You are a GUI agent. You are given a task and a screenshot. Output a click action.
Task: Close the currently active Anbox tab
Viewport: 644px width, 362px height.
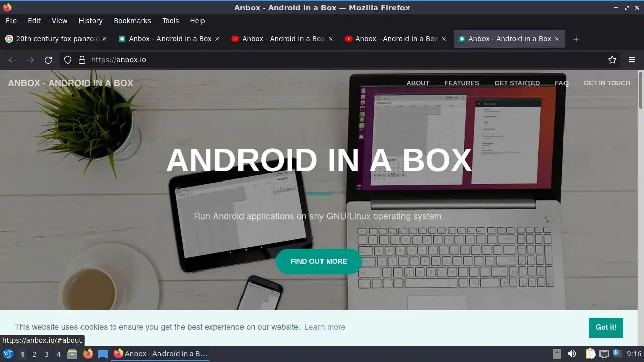click(557, 39)
